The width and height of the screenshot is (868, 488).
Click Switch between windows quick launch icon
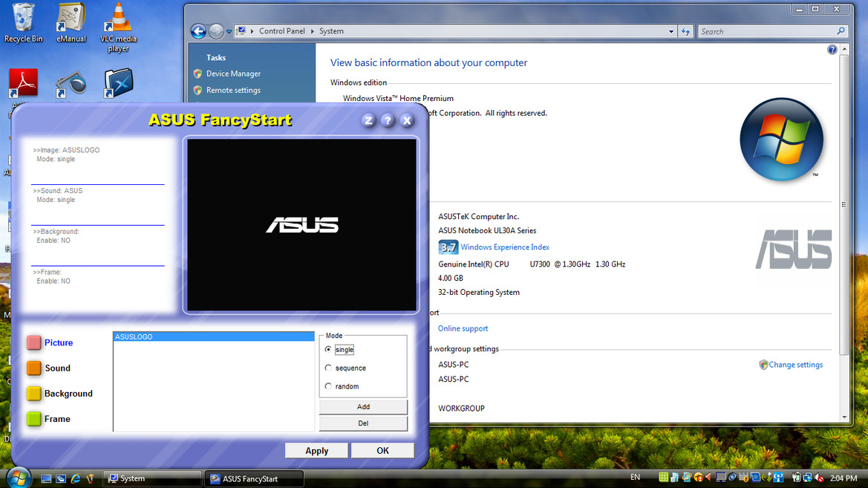61,478
